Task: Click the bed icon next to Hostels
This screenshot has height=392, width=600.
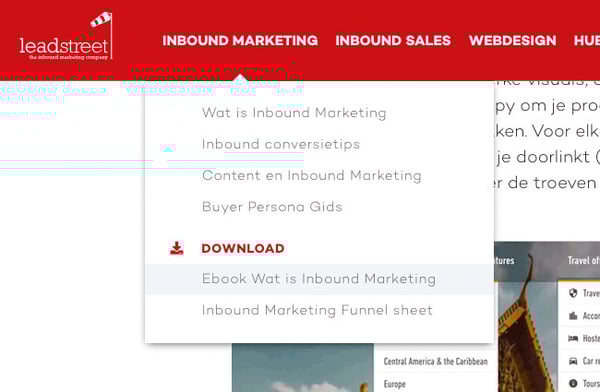Action: pyautogui.click(x=573, y=338)
